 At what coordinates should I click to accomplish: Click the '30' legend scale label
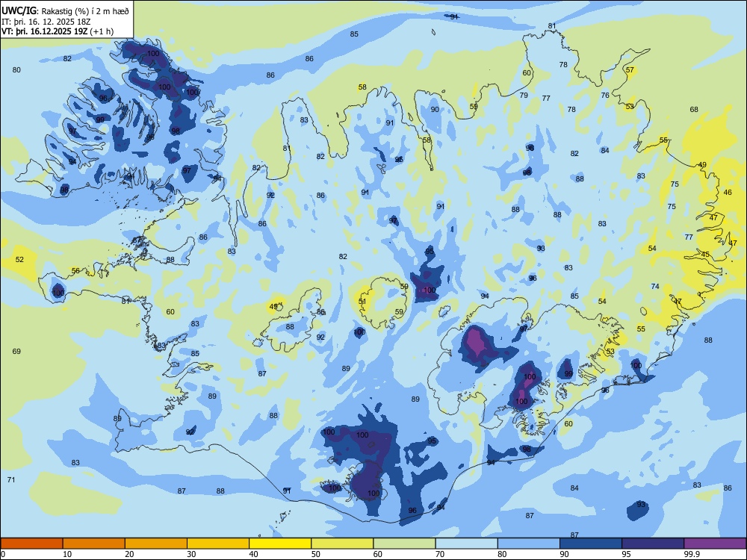[x=191, y=554]
